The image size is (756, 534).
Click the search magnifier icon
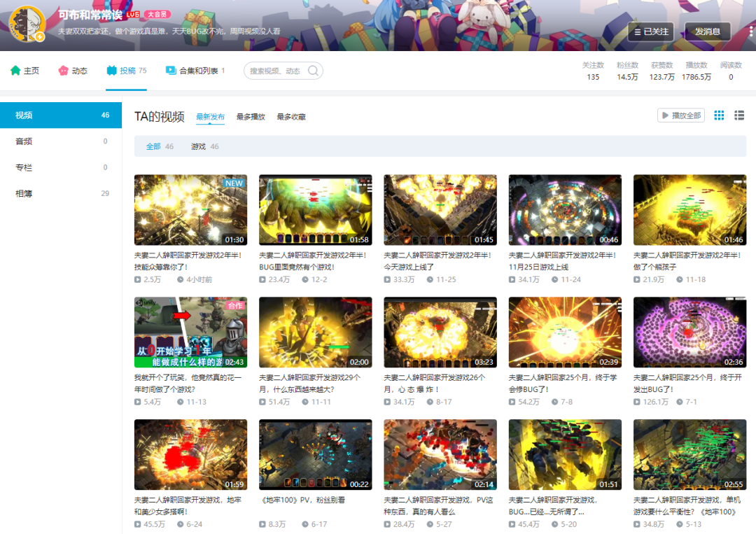(313, 71)
